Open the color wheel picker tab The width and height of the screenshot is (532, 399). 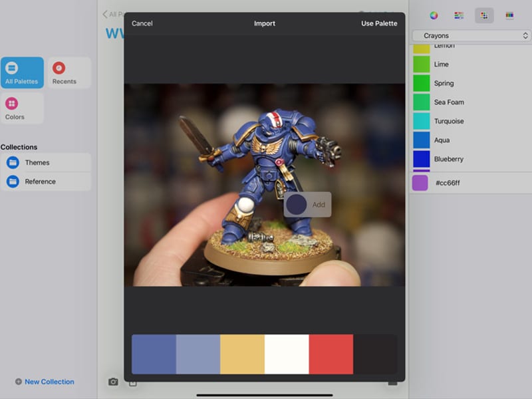434,15
